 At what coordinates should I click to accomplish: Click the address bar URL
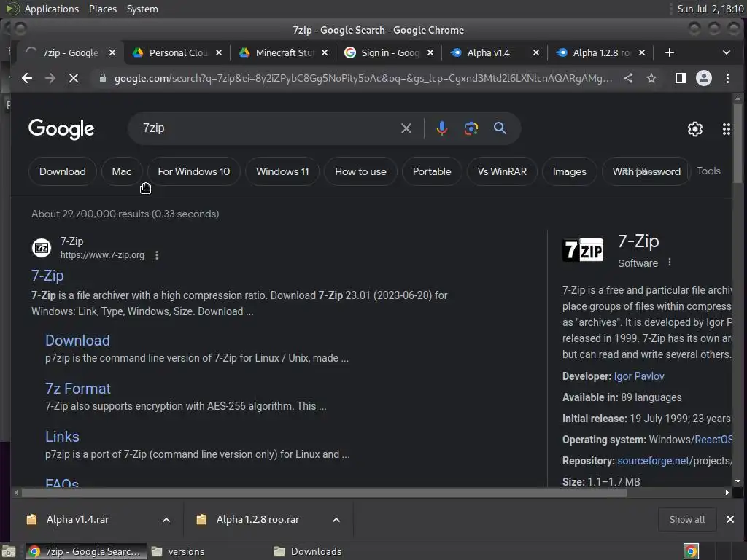363,78
